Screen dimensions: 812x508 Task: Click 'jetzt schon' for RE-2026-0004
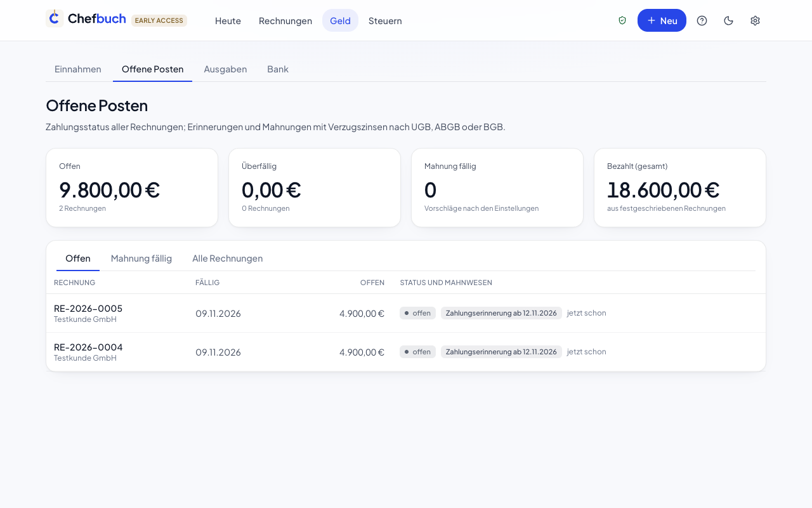coord(587,352)
